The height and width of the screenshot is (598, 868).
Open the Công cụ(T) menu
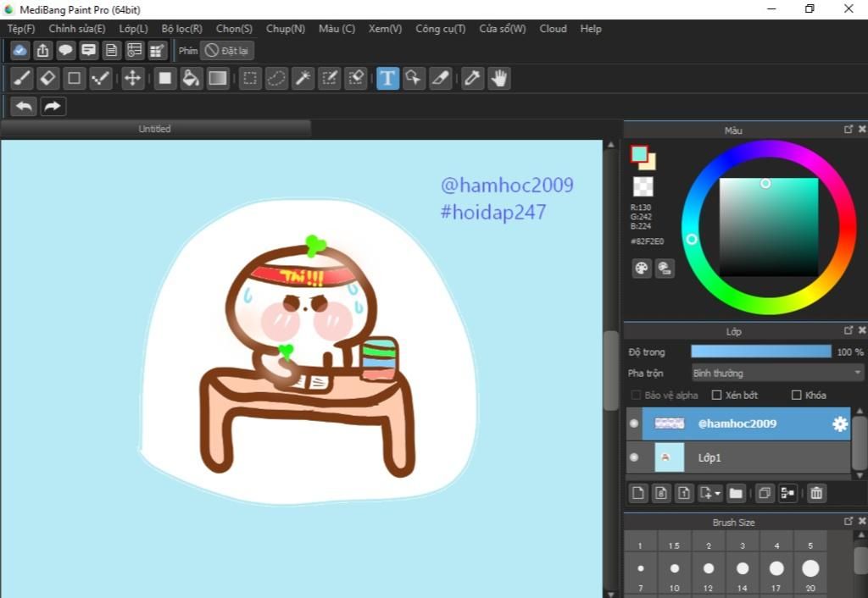coord(440,29)
